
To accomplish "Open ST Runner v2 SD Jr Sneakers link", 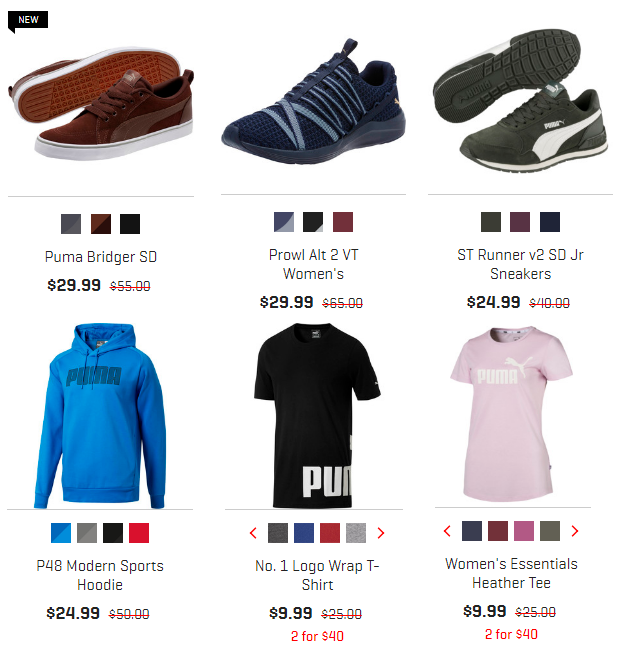I will coord(520,264).
